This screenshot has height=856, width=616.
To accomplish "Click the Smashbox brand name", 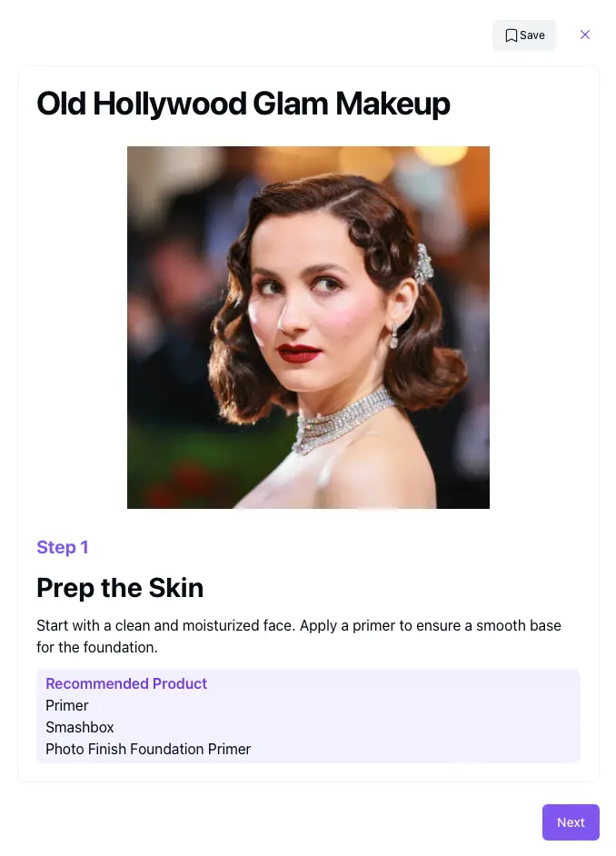I will point(80,727).
